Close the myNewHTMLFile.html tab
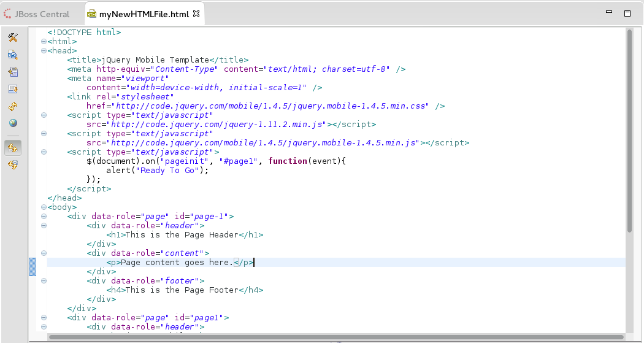The image size is (644, 343). [196, 13]
